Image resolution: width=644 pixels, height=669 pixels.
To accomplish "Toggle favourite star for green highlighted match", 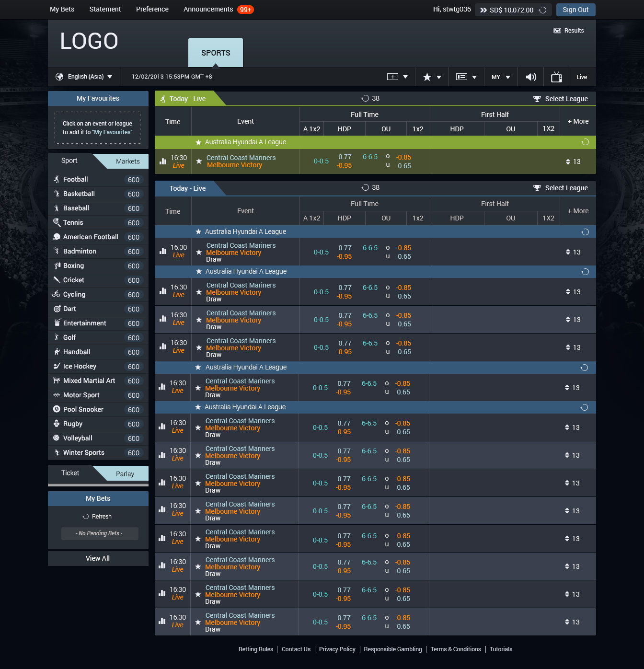I will tap(199, 161).
